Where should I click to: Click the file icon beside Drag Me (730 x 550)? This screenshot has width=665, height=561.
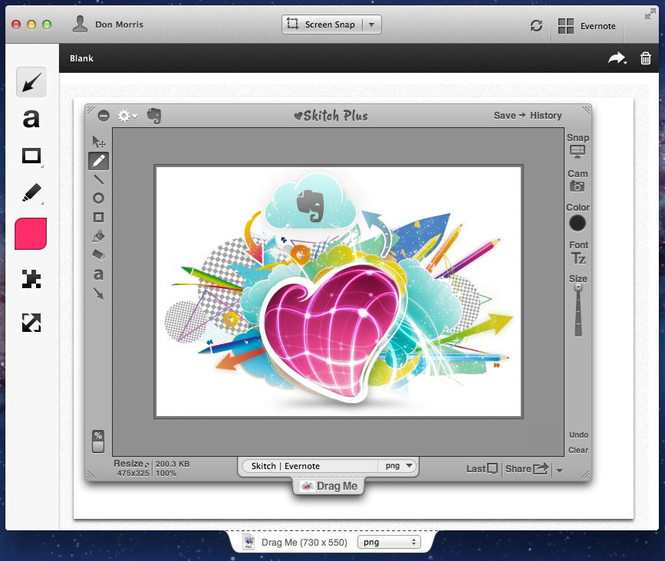(249, 542)
